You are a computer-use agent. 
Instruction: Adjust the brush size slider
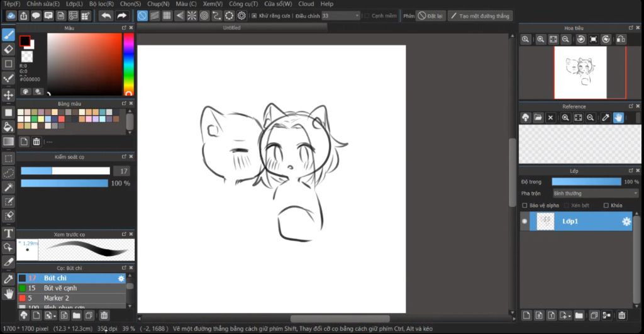pyautogui.click(x=65, y=171)
